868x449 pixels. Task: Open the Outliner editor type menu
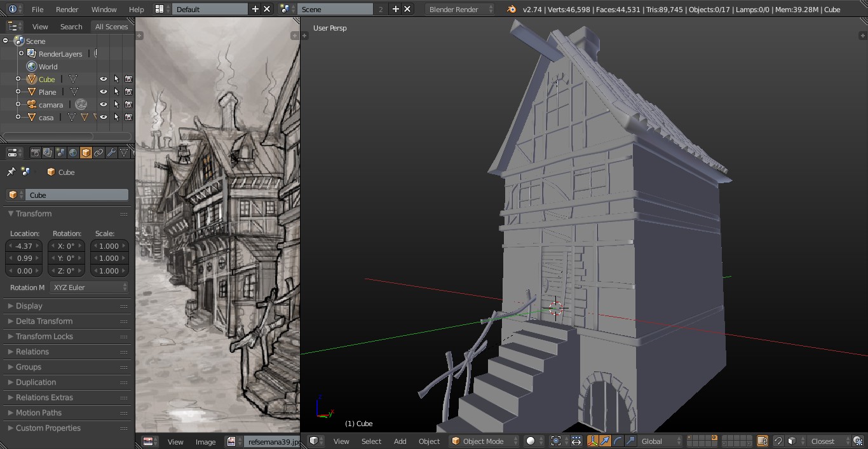(14, 26)
